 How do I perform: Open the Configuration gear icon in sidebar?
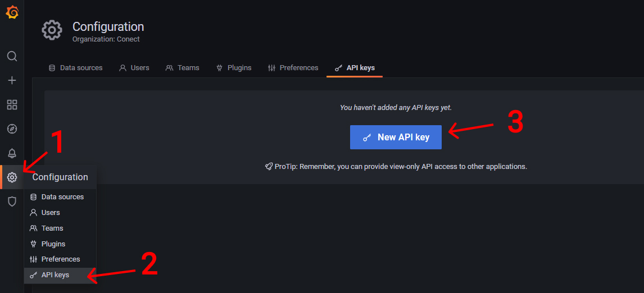click(12, 177)
